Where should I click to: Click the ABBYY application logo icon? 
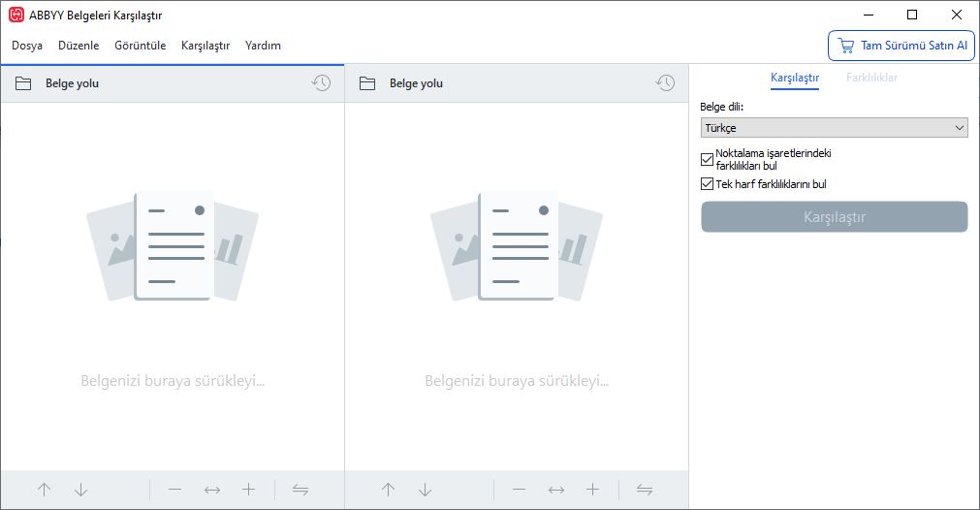(16, 15)
